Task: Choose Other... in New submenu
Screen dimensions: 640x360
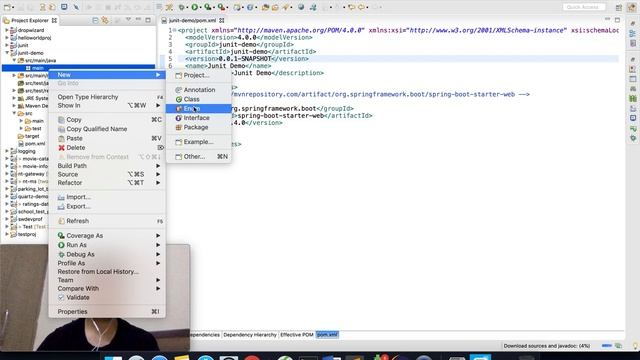Action: coord(199,157)
